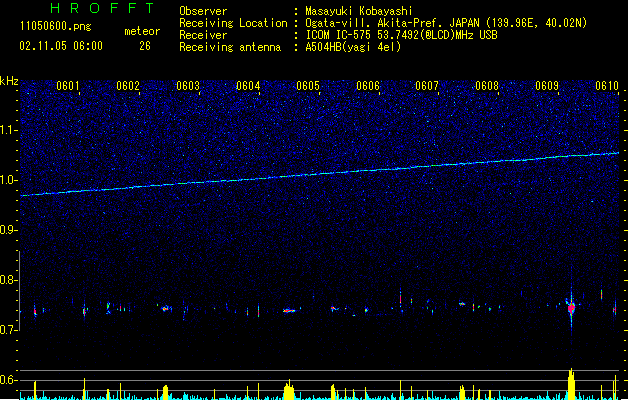Click the 0601 time marker
Viewport: 629px width, 400px height.
[x=68, y=86]
